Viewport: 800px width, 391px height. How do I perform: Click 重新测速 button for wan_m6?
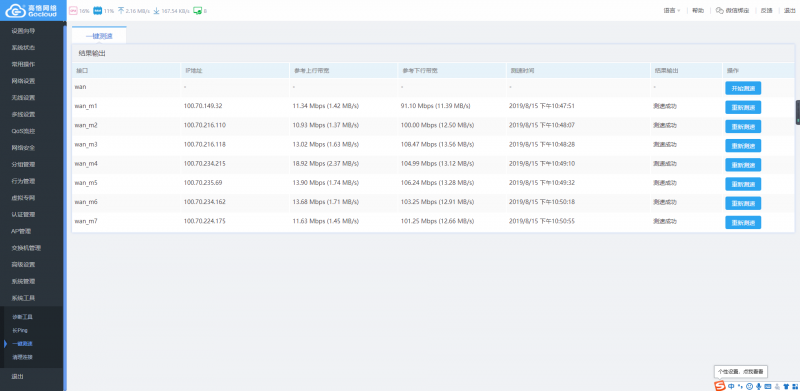point(743,203)
